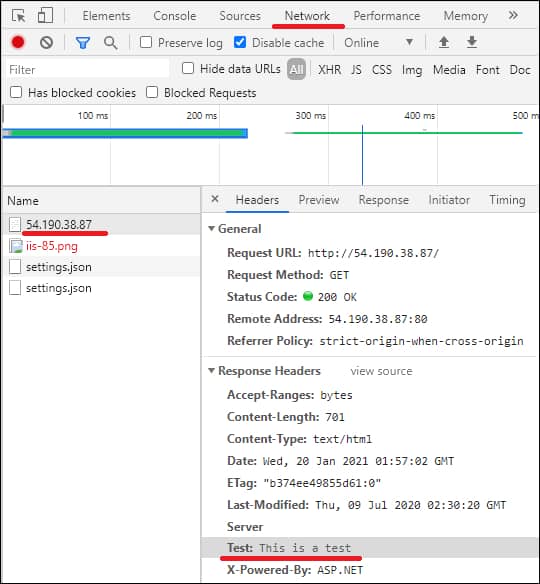
Task: Click the X-Powered-By: ASP.NET header
Action: tap(295, 570)
